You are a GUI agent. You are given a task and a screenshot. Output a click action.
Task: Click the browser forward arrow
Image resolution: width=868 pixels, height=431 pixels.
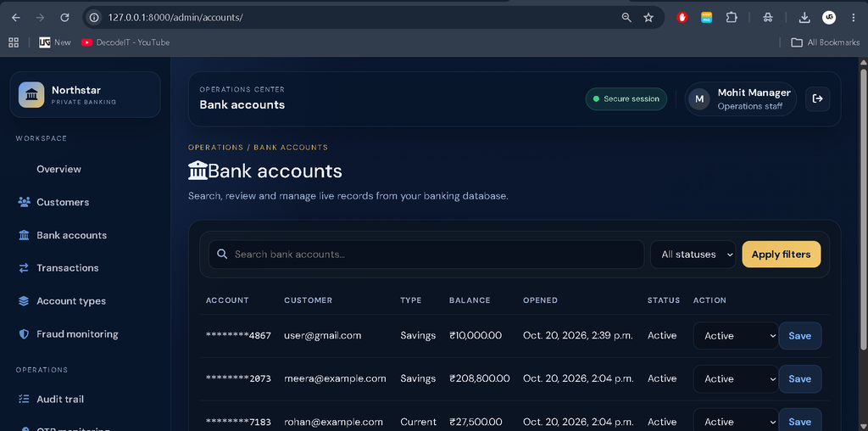click(x=40, y=18)
